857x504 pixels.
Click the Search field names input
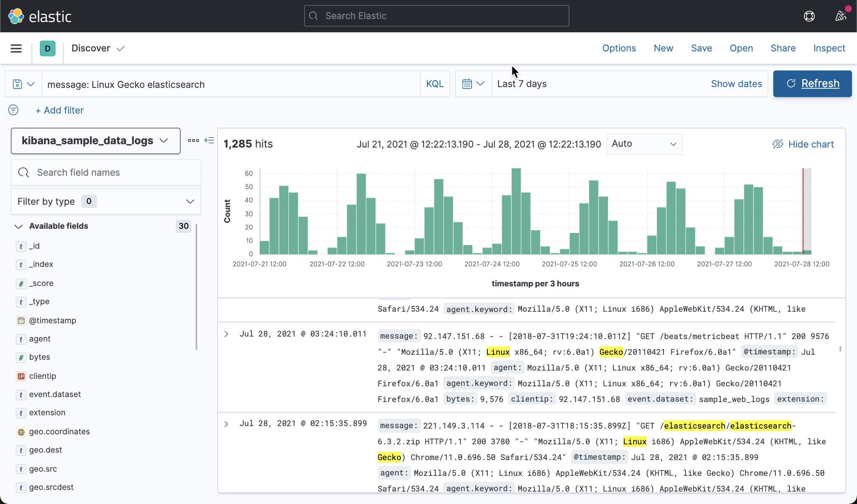pos(106,172)
